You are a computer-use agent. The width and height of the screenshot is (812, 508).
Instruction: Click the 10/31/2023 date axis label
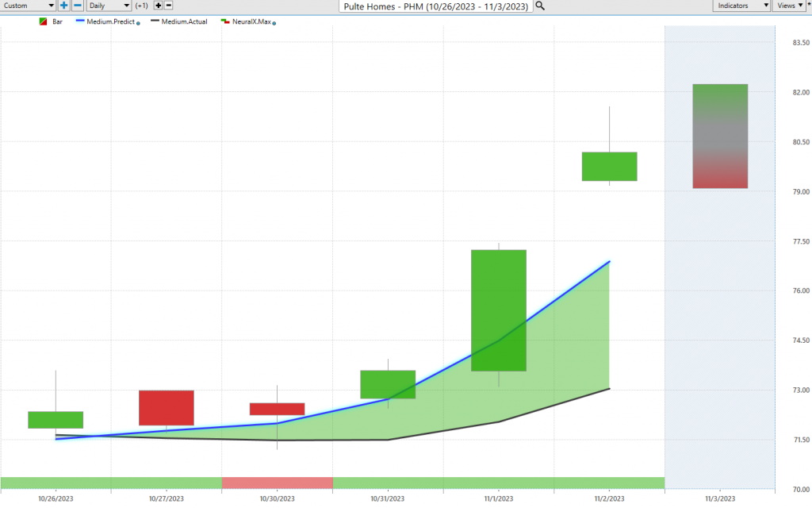click(387, 498)
